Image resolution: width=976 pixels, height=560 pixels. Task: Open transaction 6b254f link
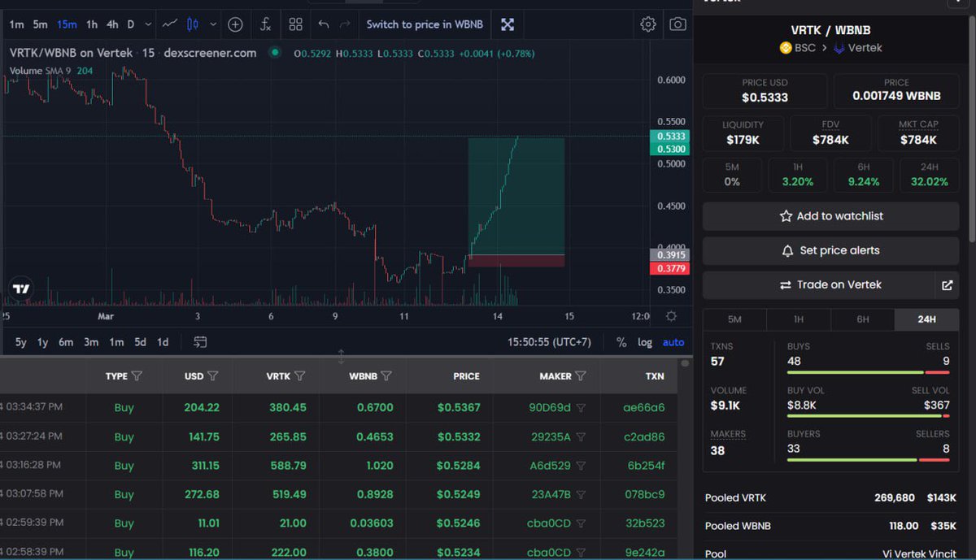(x=646, y=466)
